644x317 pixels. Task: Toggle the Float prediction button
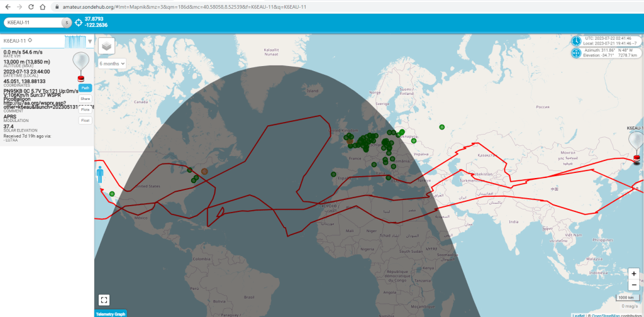[x=86, y=120]
